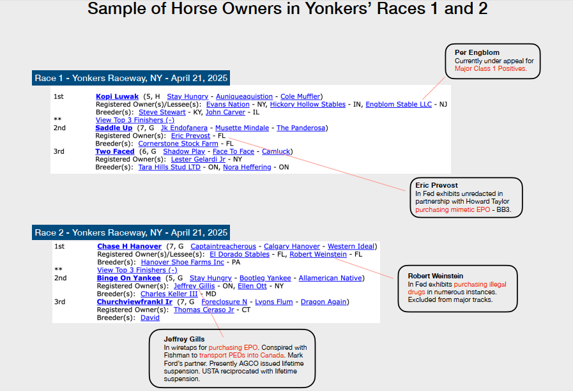Image resolution: width=573 pixels, height=392 pixels.
Task: Open the Cole Muffler link
Action: (x=300, y=96)
